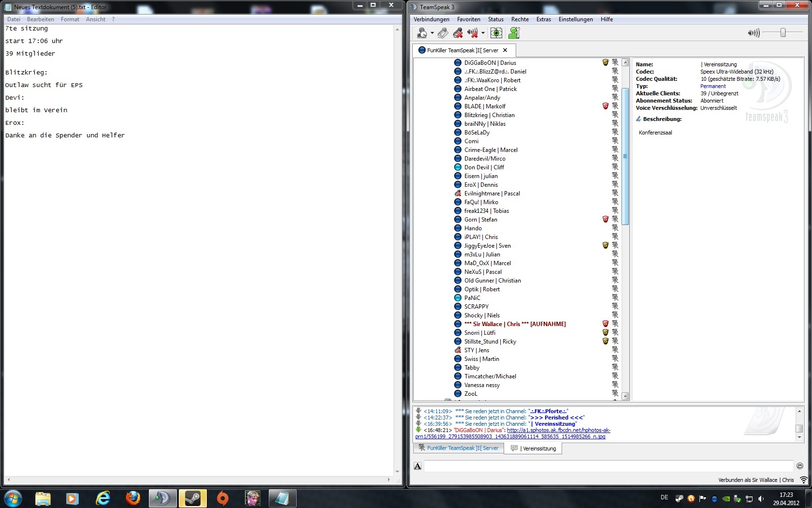Select user *** Sir Wallace | Chris ***

515,324
